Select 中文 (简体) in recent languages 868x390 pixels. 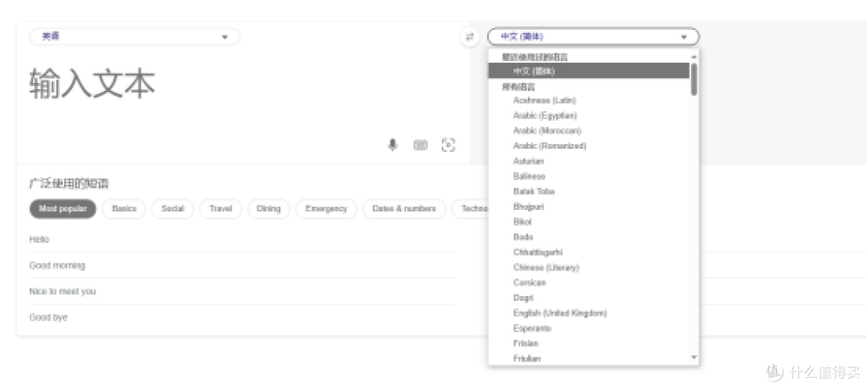(588, 71)
